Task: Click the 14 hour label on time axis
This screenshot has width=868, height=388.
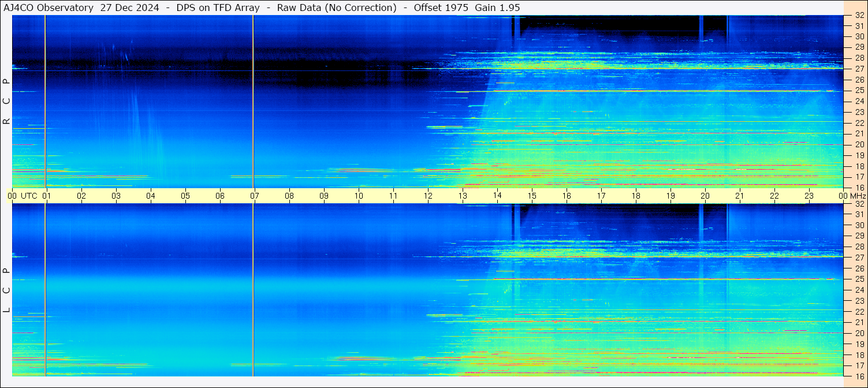Action: pyautogui.click(x=497, y=196)
